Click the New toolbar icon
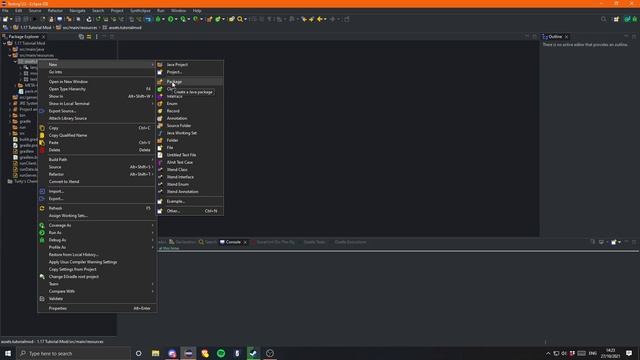The width and height of the screenshot is (640, 360). (5, 19)
